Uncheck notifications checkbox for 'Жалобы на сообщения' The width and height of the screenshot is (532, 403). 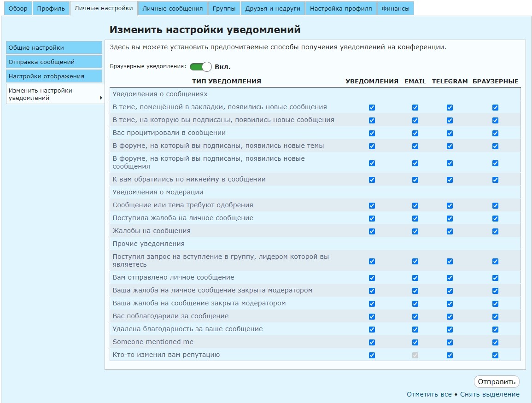(372, 231)
